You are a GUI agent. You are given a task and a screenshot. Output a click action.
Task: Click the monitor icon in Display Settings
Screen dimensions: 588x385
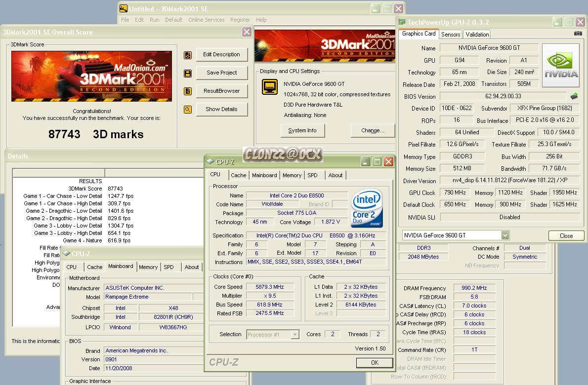(x=270, y=87)
